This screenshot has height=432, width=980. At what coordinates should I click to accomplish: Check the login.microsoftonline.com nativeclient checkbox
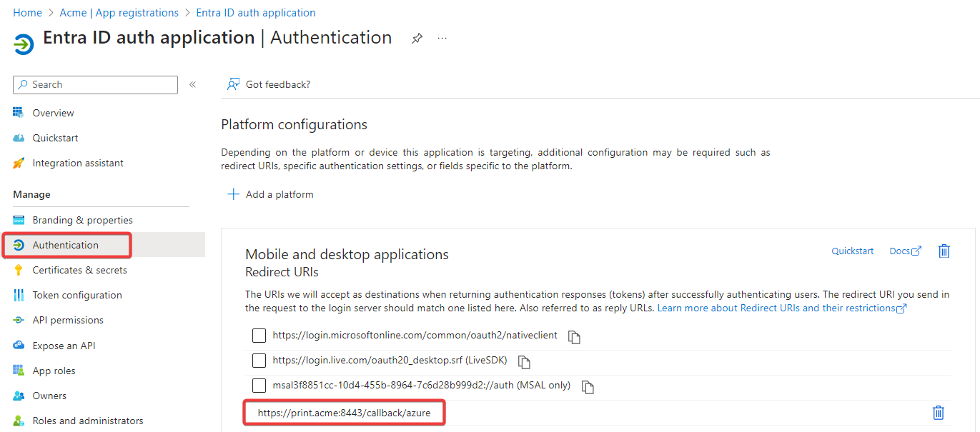point(259,336)
